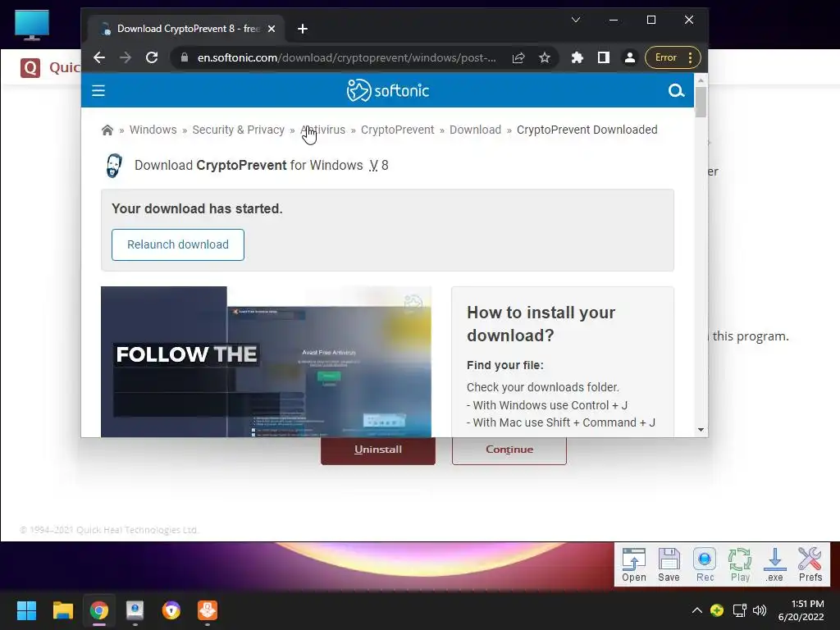Share this page via address bar icon
The width and height of the screenshot is (840, 630).
[x=518, y=58]
